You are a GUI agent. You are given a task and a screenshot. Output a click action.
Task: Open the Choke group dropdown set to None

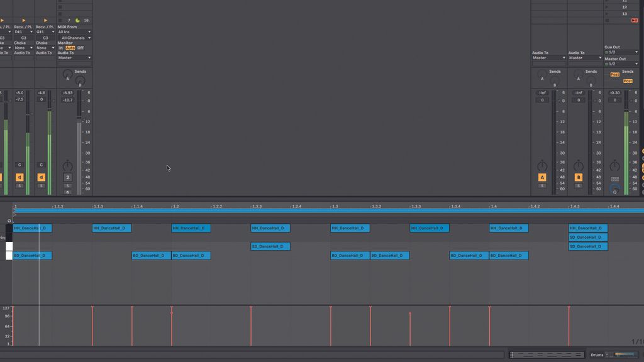(41, 47)
